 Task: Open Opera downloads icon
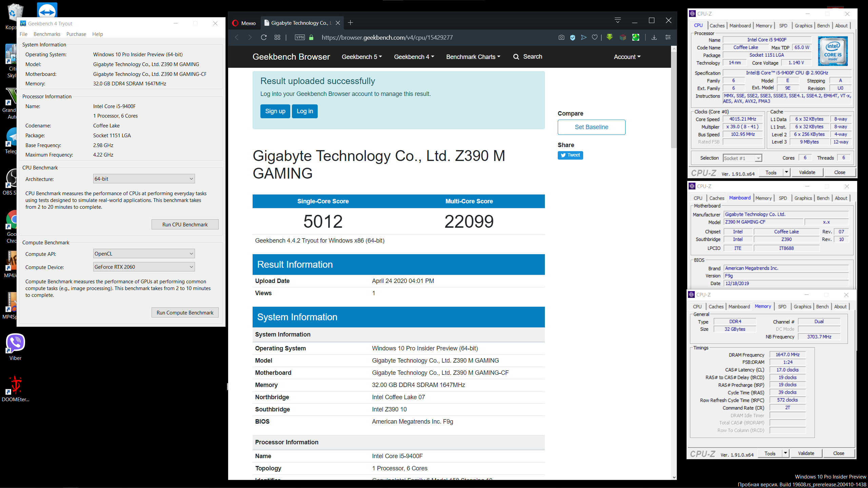pyautogui.click(x=654, y=37)
